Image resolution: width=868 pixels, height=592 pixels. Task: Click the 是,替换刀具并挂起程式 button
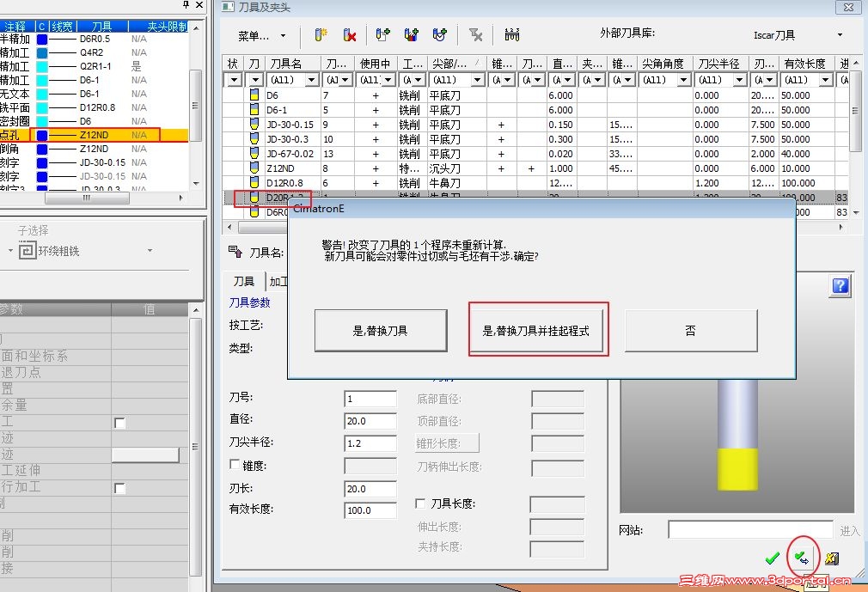point(536,331)
